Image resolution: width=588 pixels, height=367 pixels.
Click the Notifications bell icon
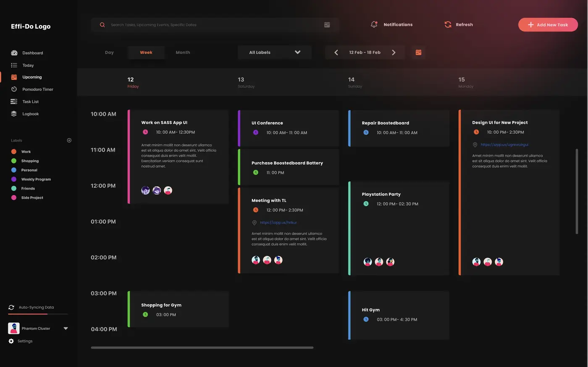pos(374,24)
